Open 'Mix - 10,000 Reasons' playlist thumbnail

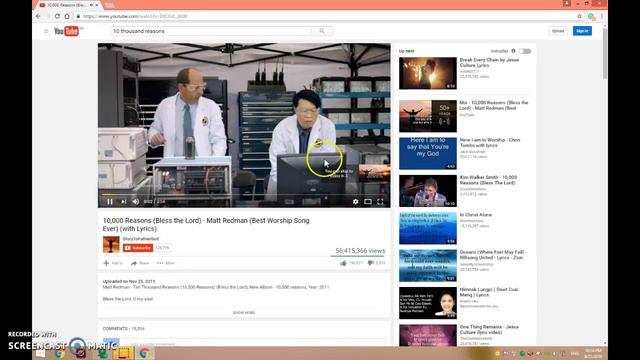click(428, 116)
